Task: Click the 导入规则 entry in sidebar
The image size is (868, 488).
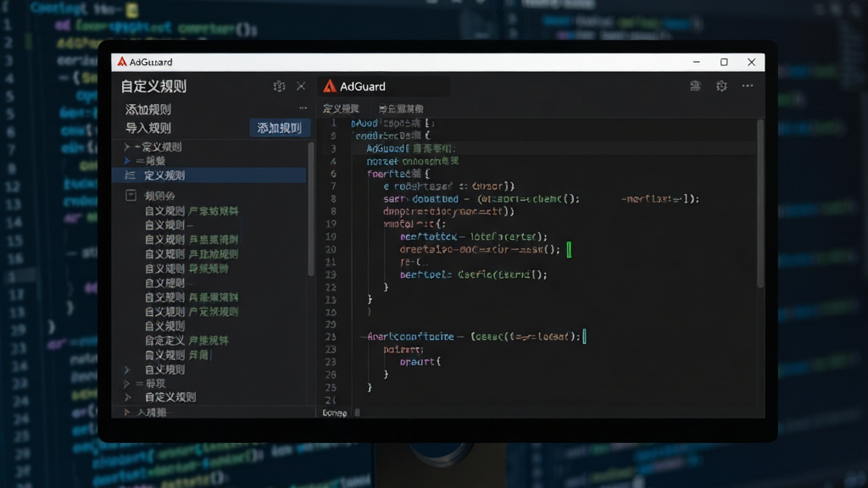Action: tap(147, 129)
